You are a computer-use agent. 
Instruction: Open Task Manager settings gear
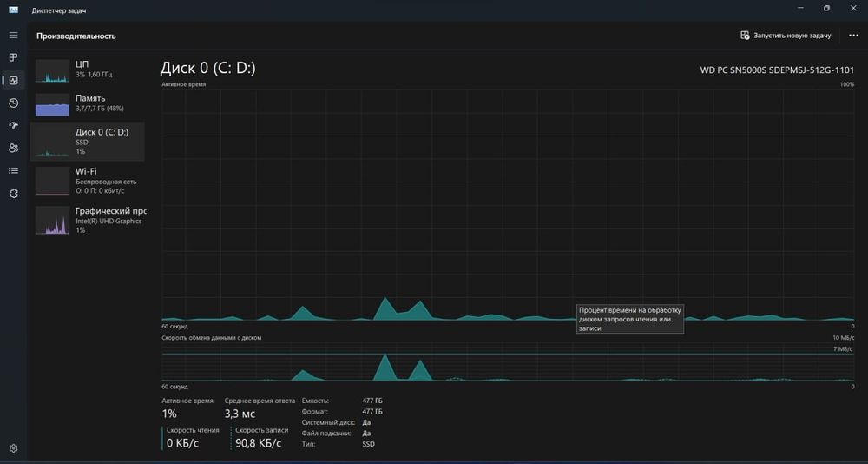click(x=14, y=447)
